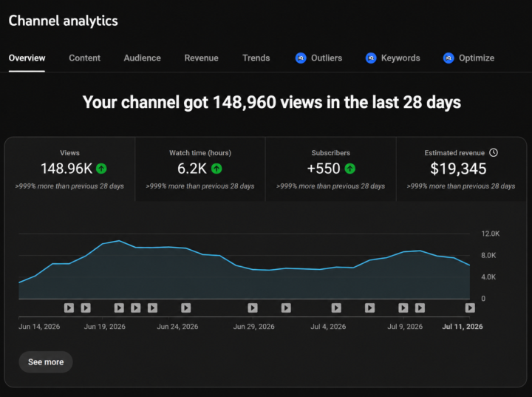Click the last video marker above Jul 11, 2026

click(x=470, y=308)
